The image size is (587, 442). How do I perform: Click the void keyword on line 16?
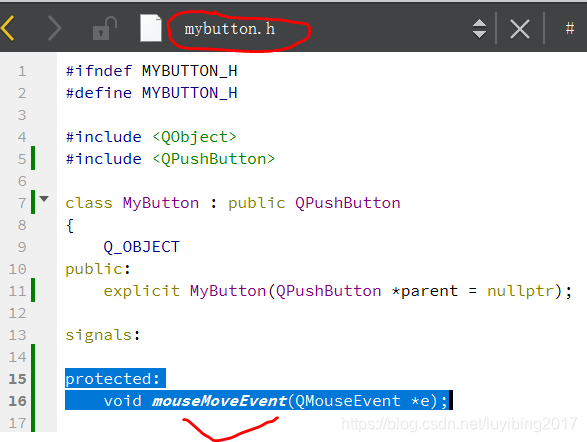click(122, 401)
